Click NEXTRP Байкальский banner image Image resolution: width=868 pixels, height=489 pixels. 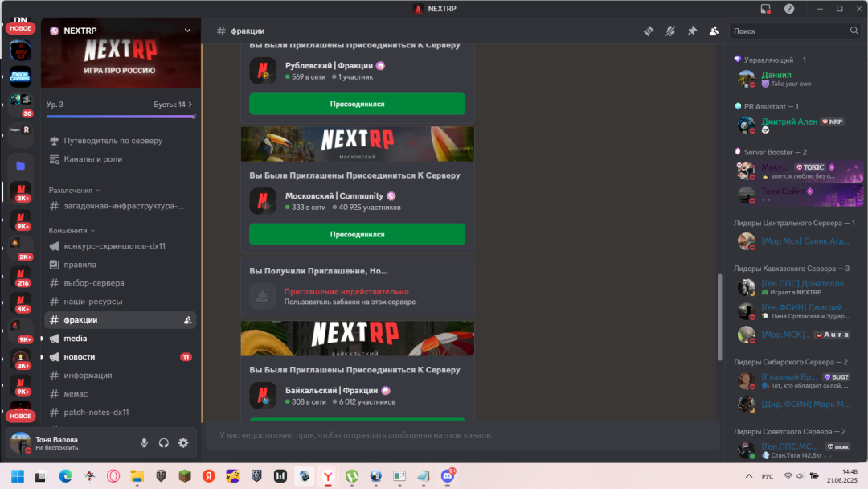(357, 339)
